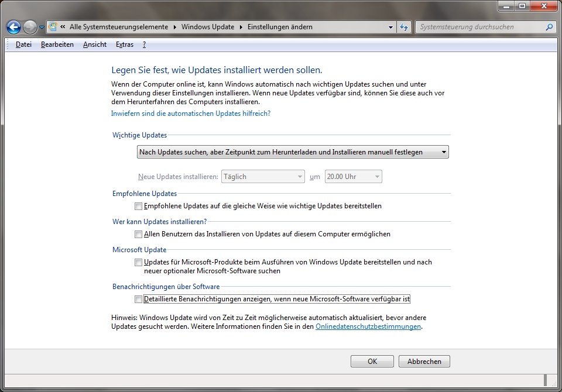This screenshot has width=562, height=392.
Task: Enable Updates für Microsoft-Produkte checkbox
Action: click(x=138, y=262)
